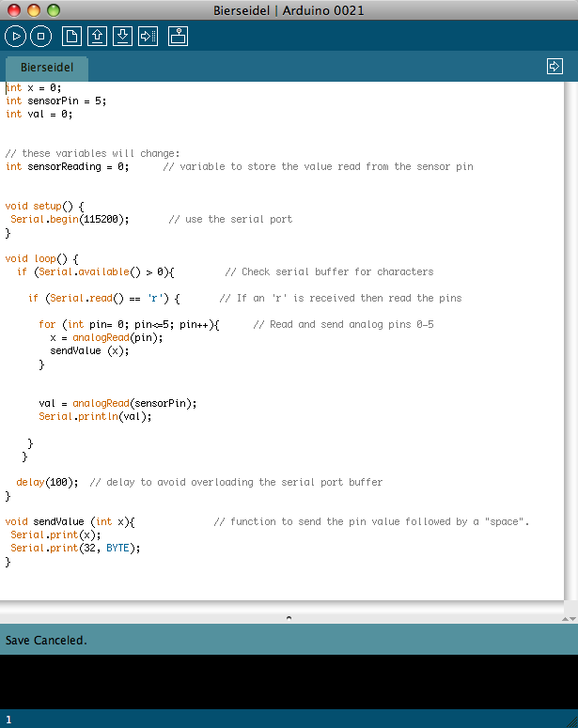Screen dimensions: 578x728
Task: Open a sketch using the Open icon
Action: pyautogui.click(x=97, y=37)
